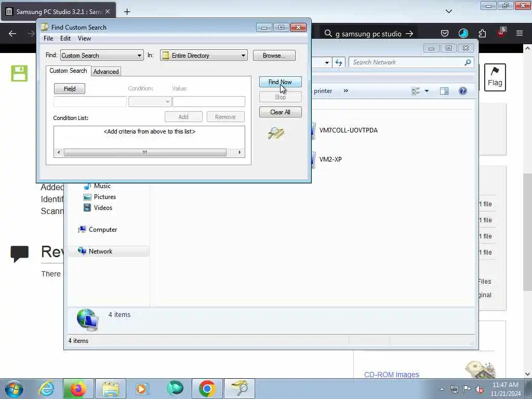Click the change view icon in Explorer
The image size is (532, 399).
point(416,91)
